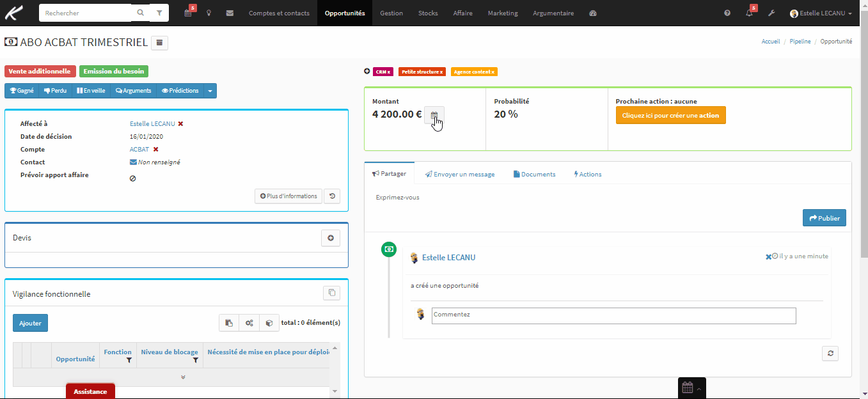Switch to Envoyer un message tab

coord(459,174)
